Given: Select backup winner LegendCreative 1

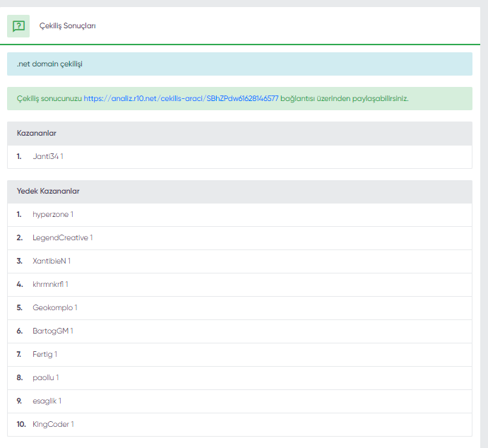Looking at the screenshot, I should click(239, 238).
